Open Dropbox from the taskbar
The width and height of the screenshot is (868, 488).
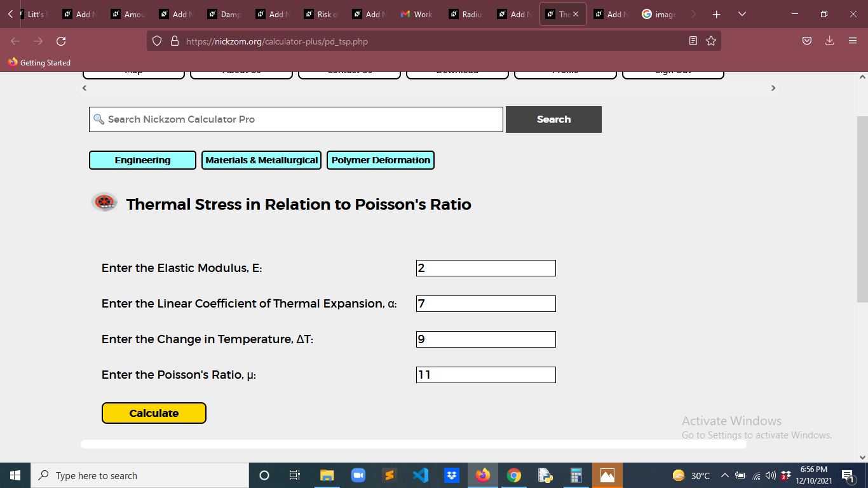(452, 475)
